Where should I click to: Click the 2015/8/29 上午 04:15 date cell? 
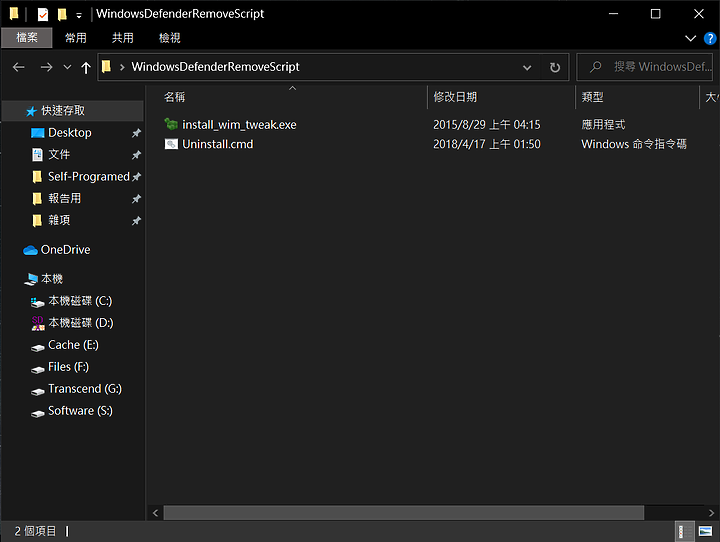coord(487,124)
